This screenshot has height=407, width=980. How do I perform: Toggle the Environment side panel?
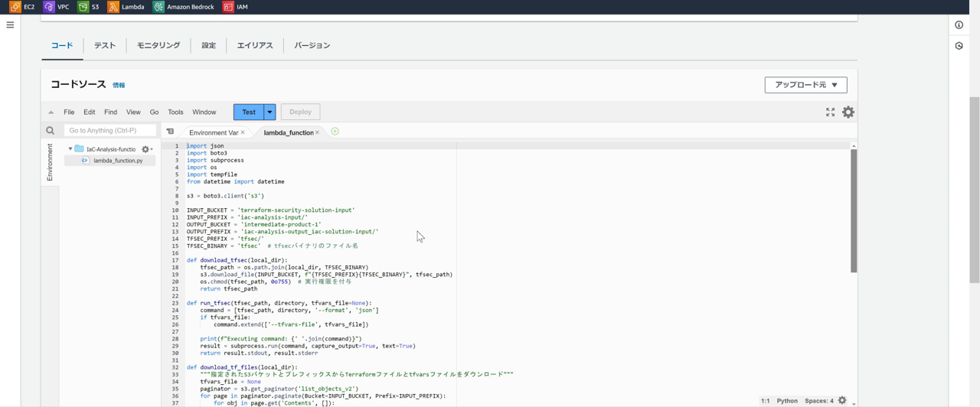(50, 162)
